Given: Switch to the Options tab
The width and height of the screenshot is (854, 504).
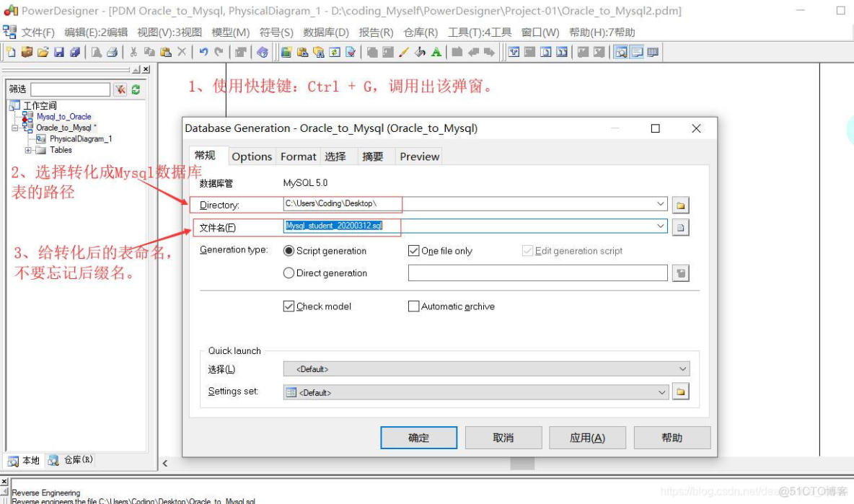Looking at the screenshot, I should click(x=252, y=156).
